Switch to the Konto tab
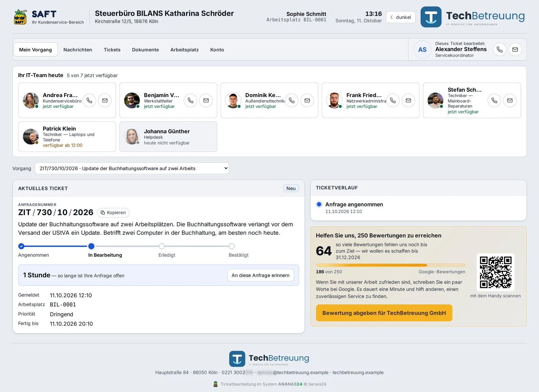The image size is (539, 392). [x=217, y=50]
